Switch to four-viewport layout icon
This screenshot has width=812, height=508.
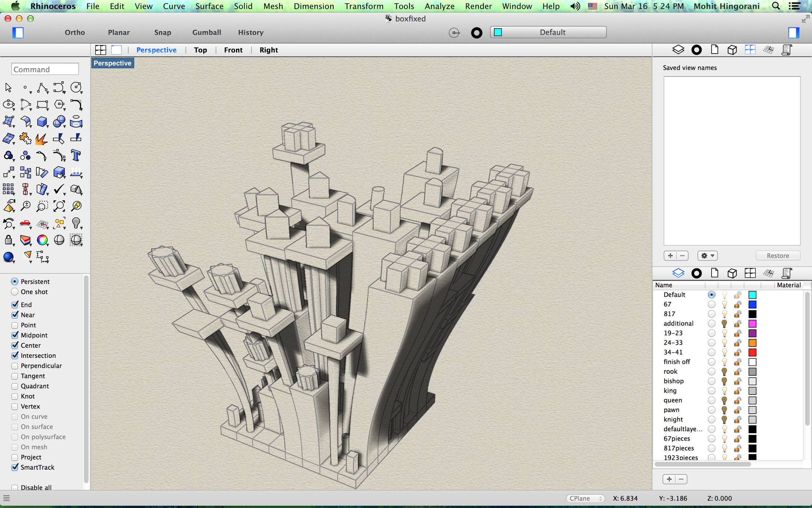(x=101, y=50)
